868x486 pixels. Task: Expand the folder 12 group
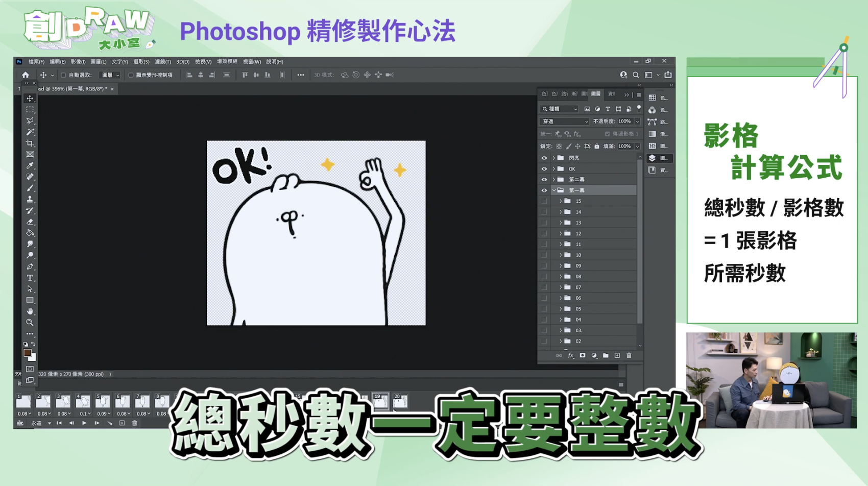pyautogui.click(x=561, y=233)
